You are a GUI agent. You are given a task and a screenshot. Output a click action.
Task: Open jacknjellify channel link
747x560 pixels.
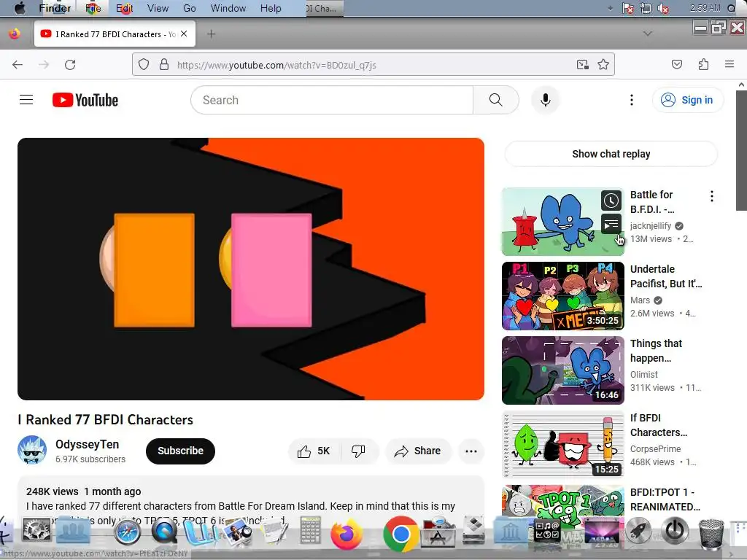pyautogui.click(x=651, y=226)
